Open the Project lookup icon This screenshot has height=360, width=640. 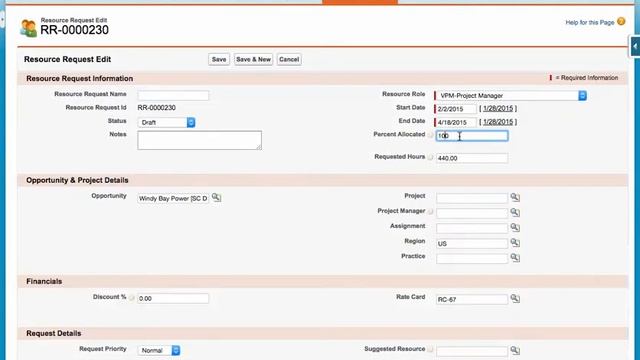point(515,197)
